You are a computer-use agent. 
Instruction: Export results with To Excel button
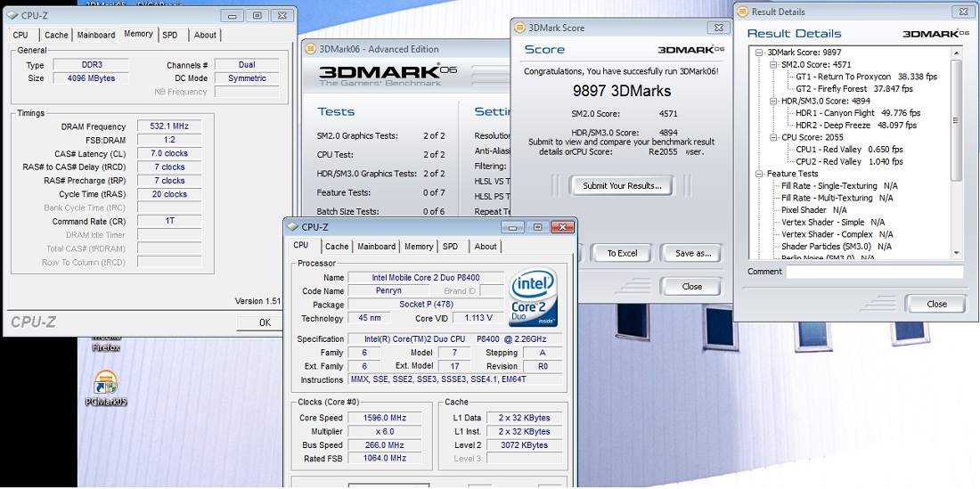point(622,253)
